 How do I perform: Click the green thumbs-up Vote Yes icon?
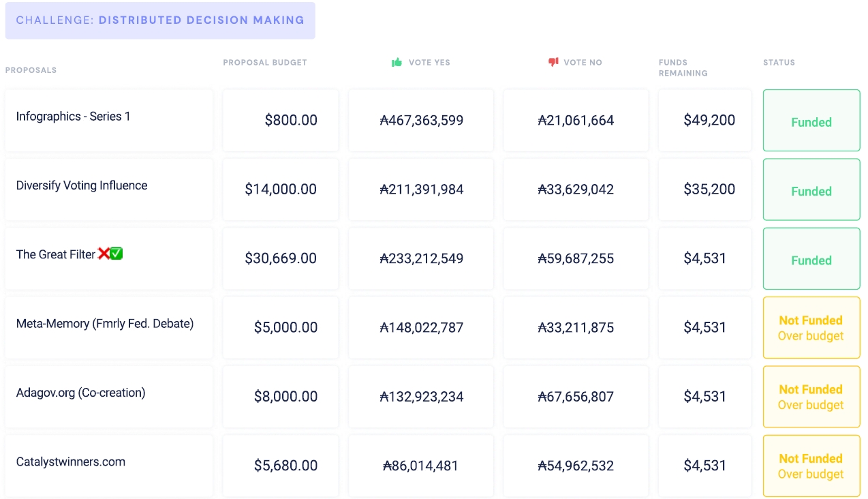(x=397, y=63)
